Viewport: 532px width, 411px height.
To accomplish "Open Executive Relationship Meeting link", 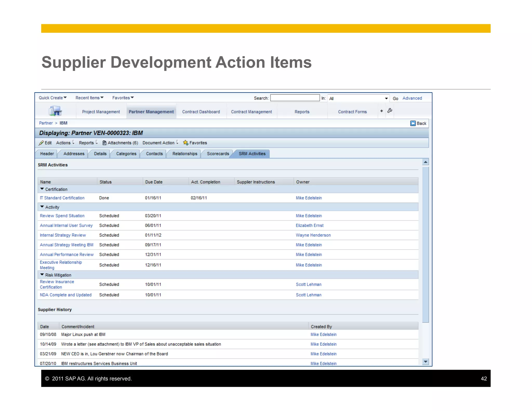I will (x=61, y=265).
